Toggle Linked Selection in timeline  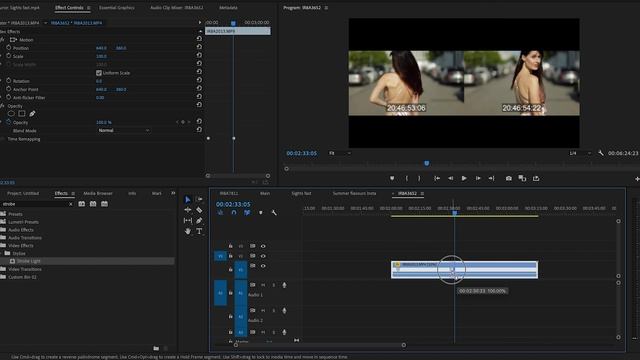pos(247,213)
